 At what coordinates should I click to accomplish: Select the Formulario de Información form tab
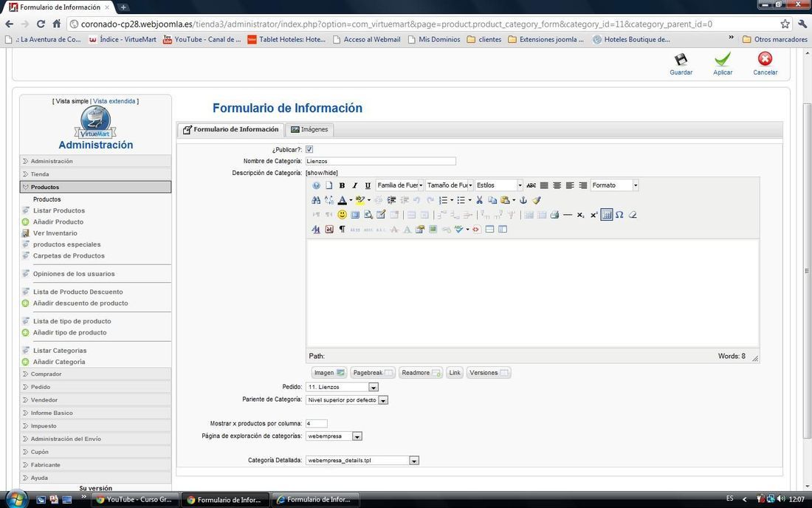pos(231,129)
